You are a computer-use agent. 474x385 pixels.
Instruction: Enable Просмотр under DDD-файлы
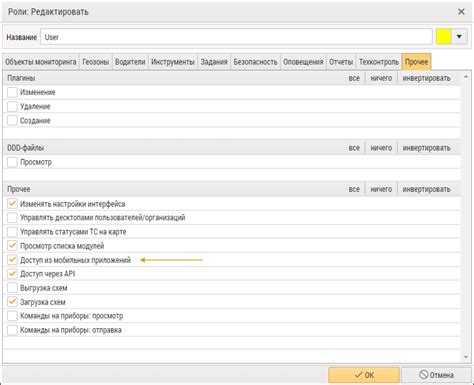[x=12, y=162]
